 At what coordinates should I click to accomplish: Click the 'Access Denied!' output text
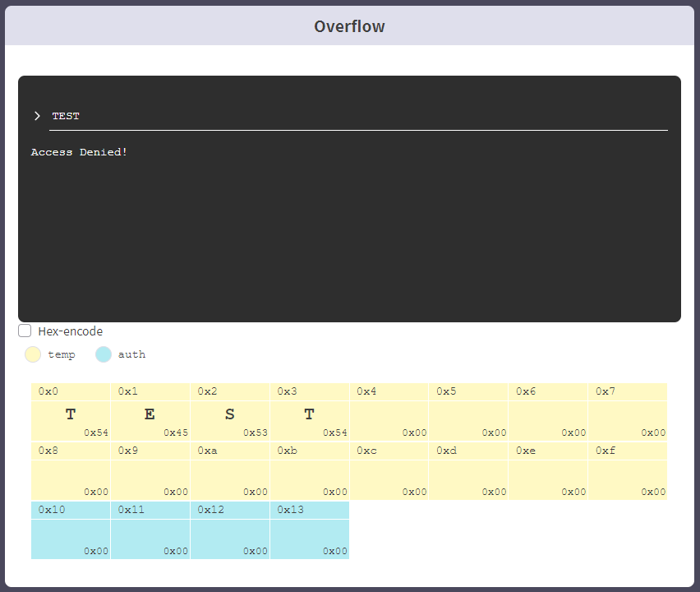click(x=79, y=152)
